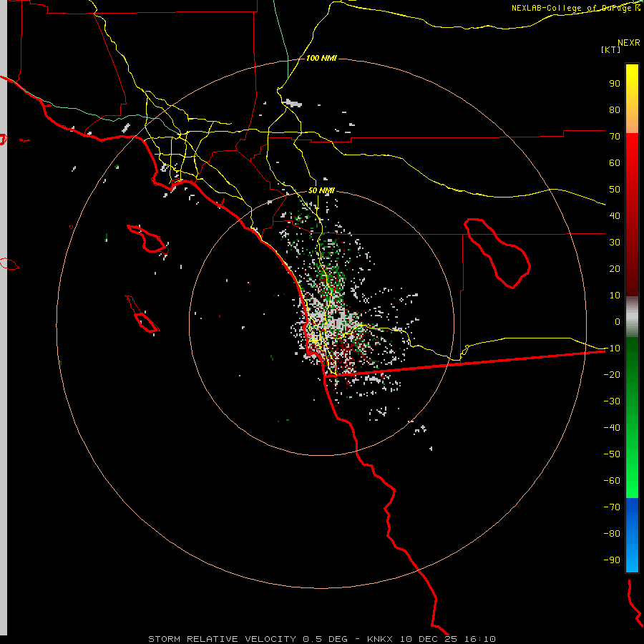
Task: Click the 60 value on velocity scale
Action: pyautogui.click(x=615, y=163)
